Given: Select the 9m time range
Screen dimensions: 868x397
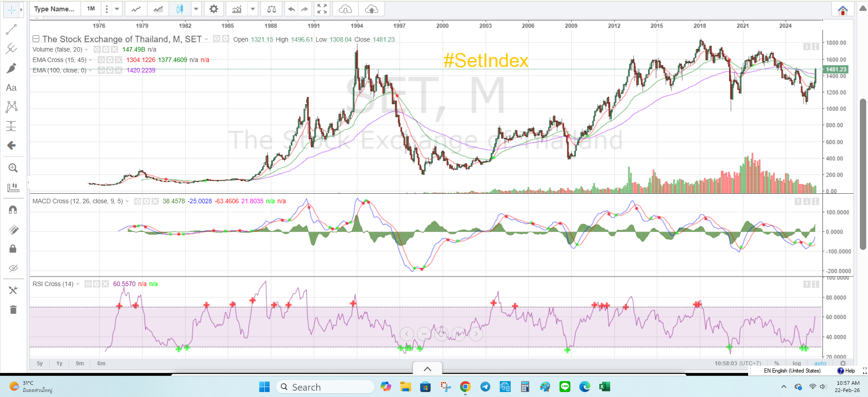Looking at the screenshot, I should click(x=80, y=364).
